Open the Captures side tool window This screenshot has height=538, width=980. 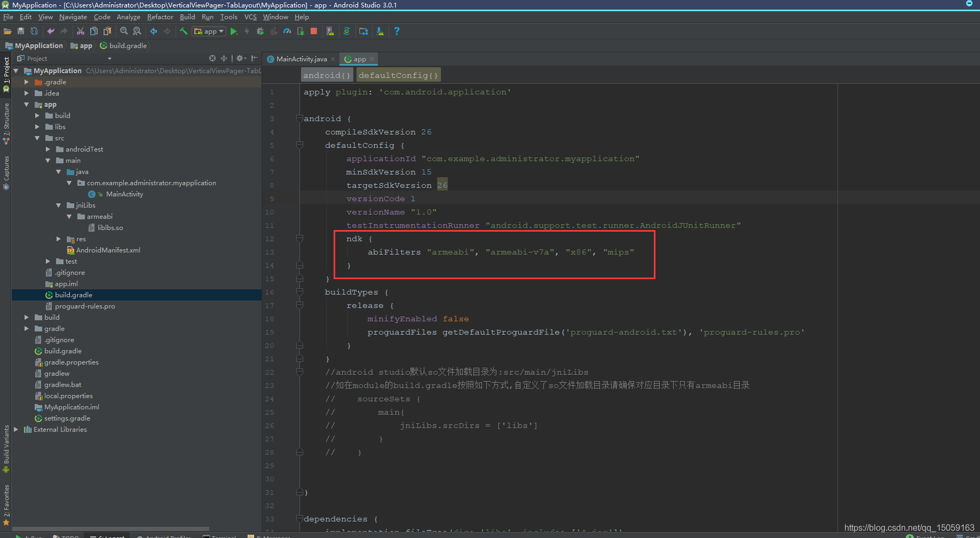click(6, 172)
